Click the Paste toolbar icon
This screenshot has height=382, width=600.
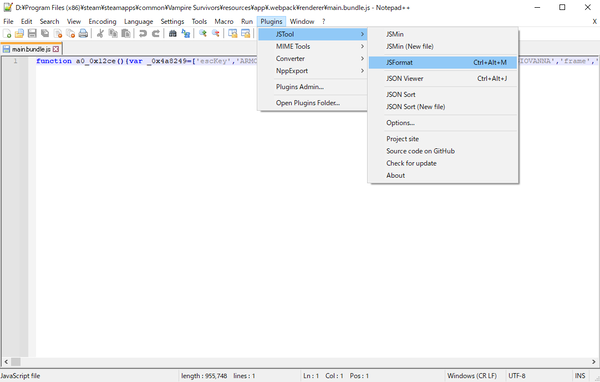(126, 34)
